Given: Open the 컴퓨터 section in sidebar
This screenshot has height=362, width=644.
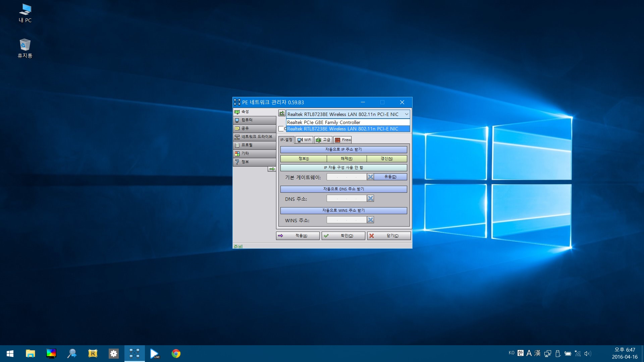Looking at the screenshot, I should (255, 120).
